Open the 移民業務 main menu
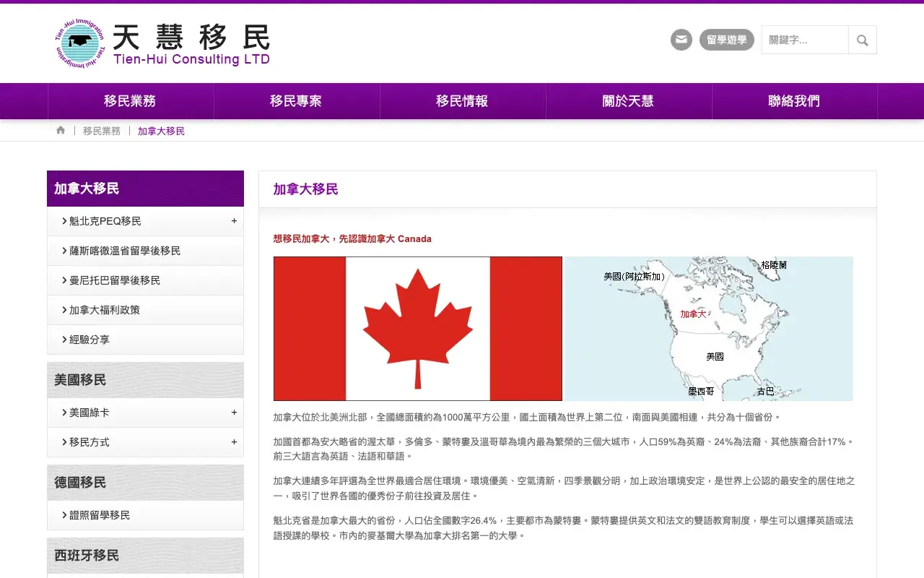The image size is (924, 578). point(131,101)
